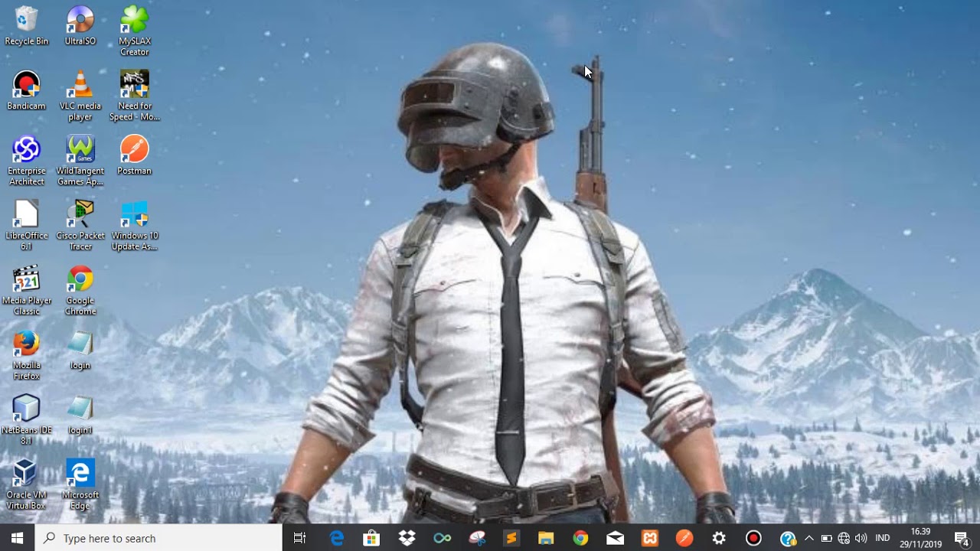Launch Chrome from the taskbar

(580, 538)
